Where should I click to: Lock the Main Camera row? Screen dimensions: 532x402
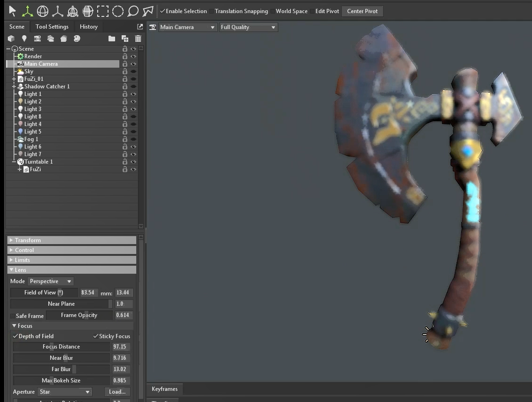125,64
